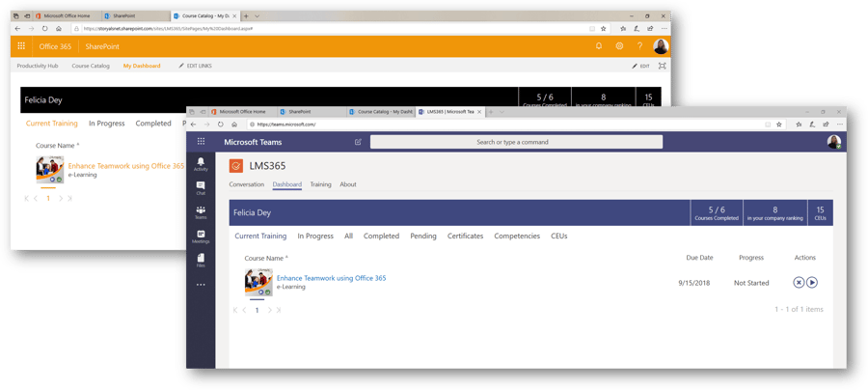Image resolution: width=868 pixels, height=390 pixels.
Task: Favorite the SharePoint page with star icon
Action: pos(604,28)
